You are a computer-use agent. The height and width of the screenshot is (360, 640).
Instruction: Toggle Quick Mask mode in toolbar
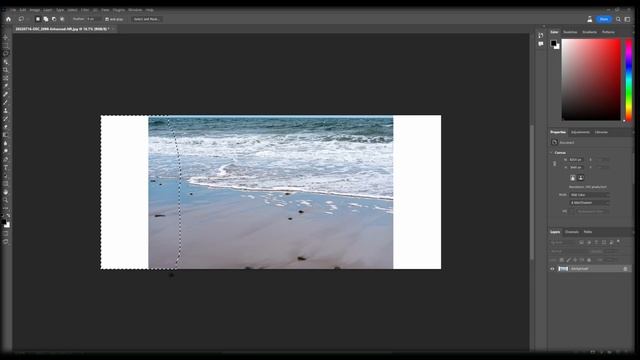pyautogui.click(x=6, y=233)
